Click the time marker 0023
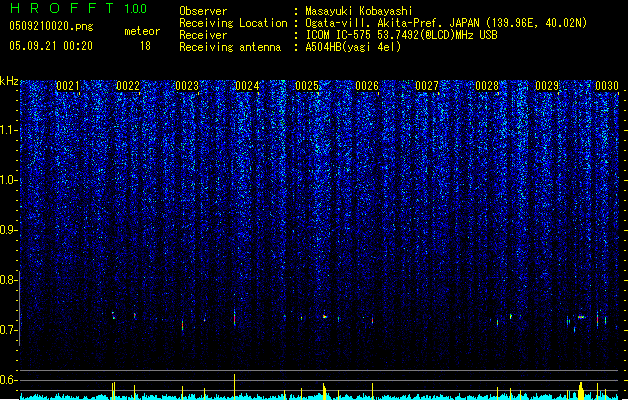 pyautogui.click(x=187, y=86)
